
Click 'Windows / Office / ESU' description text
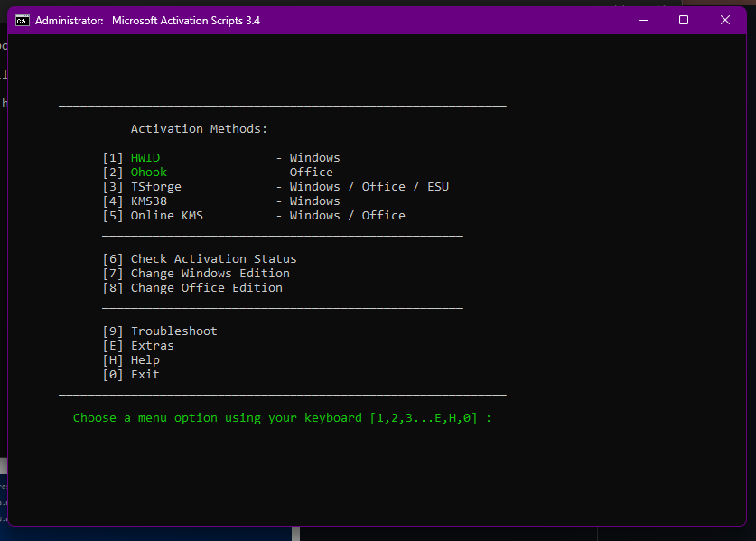coord(369,187)
